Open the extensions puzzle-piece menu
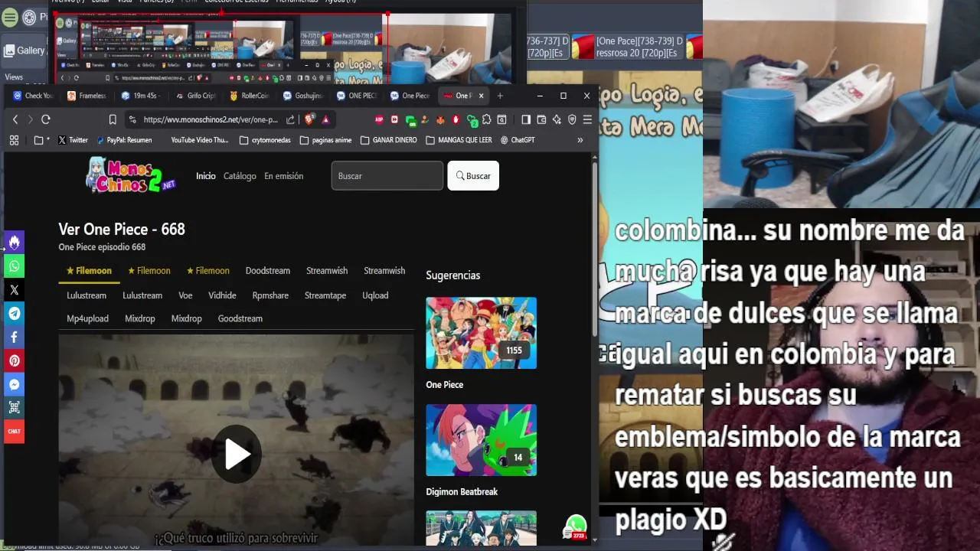The width and height of the screenshot is (980, 551). pyautogui.click(x=486, y=119)
